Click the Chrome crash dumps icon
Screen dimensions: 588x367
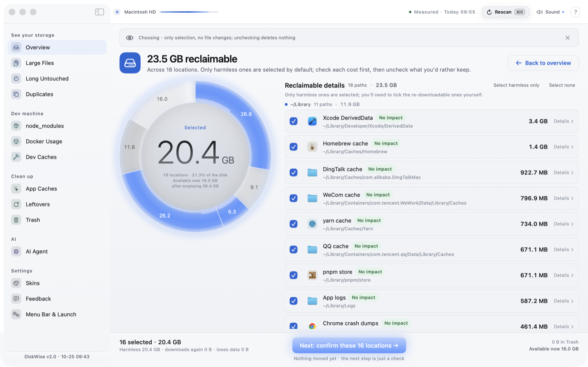point(312,326)
